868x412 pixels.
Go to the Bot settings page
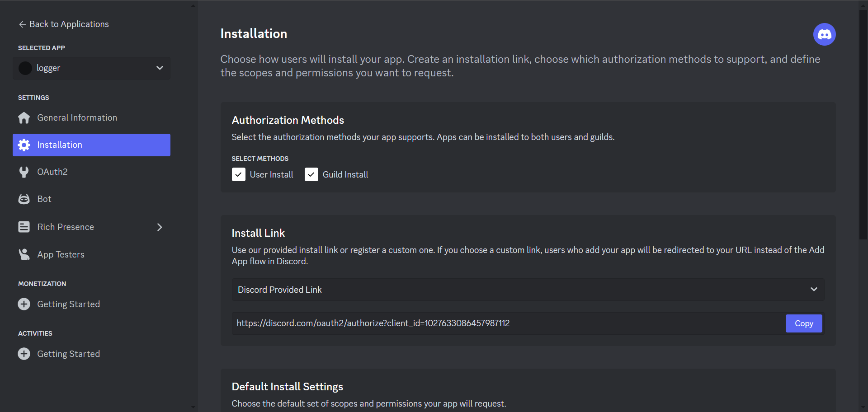tap(44, 199)
